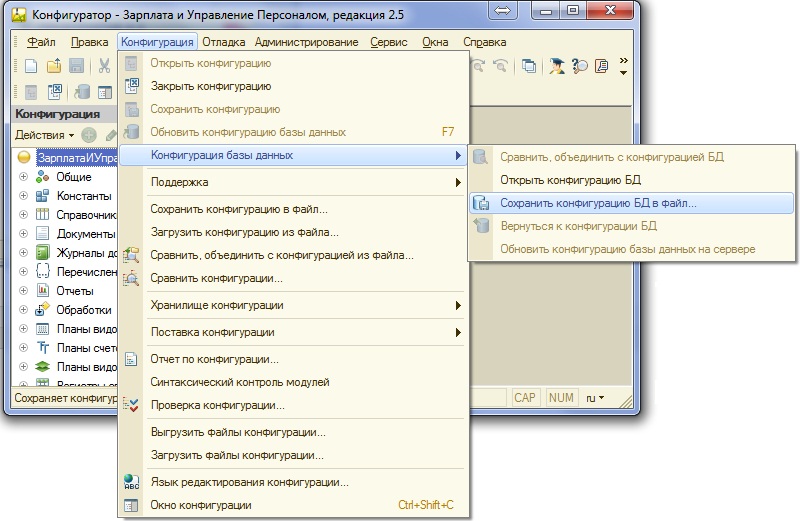Screen dimensions: 800x521
Task: Click the syntax assistant graduate icon in toolbar
Action: click(x=557, y=66)
